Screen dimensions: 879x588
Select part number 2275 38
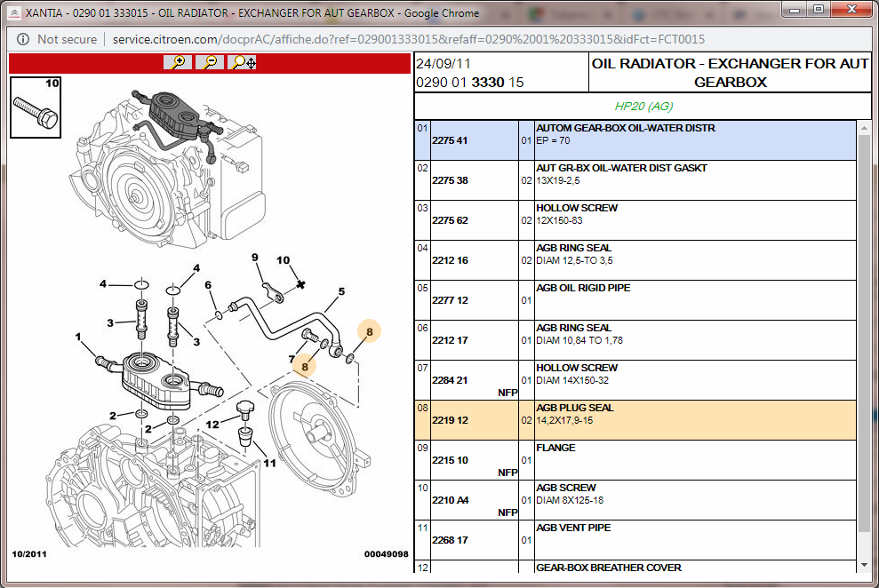pyautogui.click(x=450, y=180)
